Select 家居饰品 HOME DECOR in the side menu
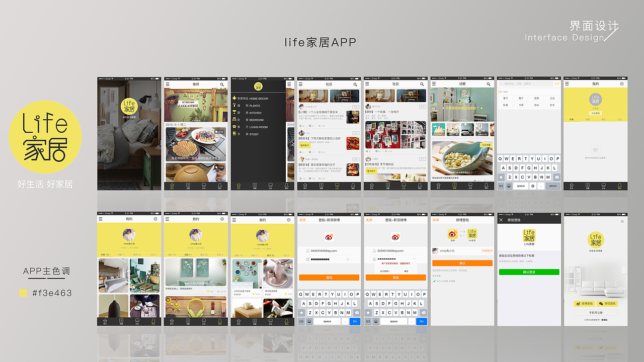The image size is (644, 362). [253, 99]
